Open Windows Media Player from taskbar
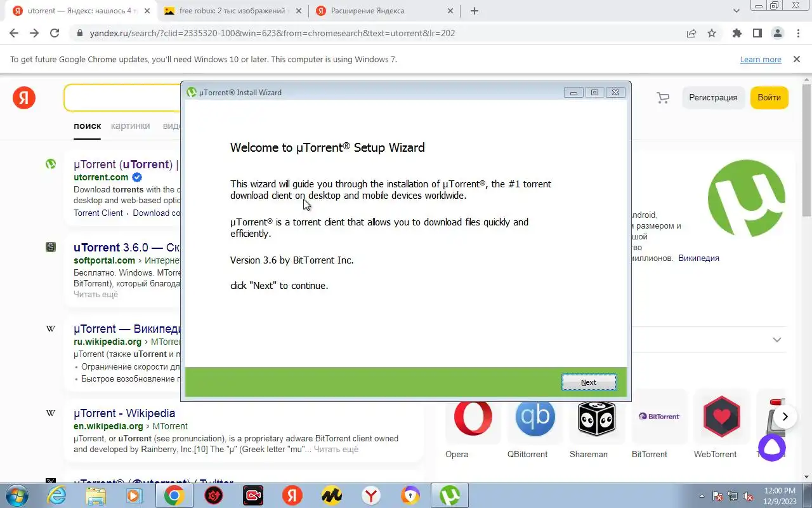This screenshot has width=812, height=508. 135,496
